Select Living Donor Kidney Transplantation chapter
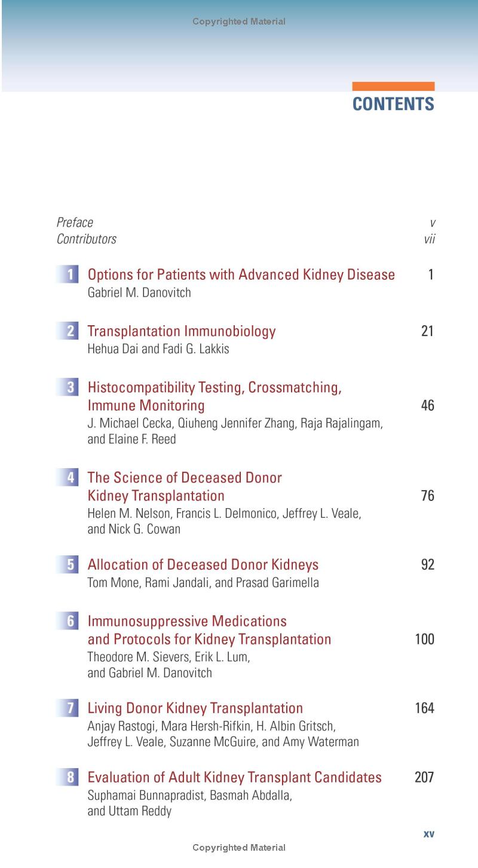The height and width of the screenshot is (868, 478). (x=195, y=708)
